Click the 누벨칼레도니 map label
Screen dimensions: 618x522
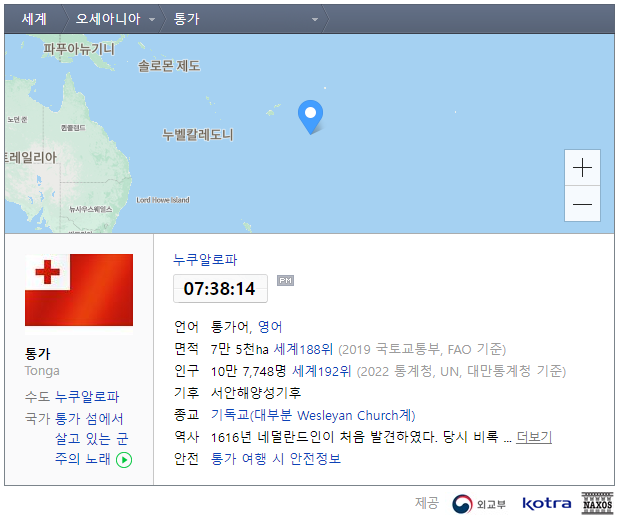(x=198, y=135)
